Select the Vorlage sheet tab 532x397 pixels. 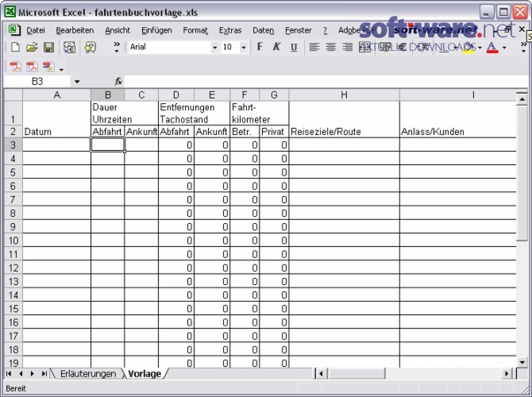tap(145, 374)
